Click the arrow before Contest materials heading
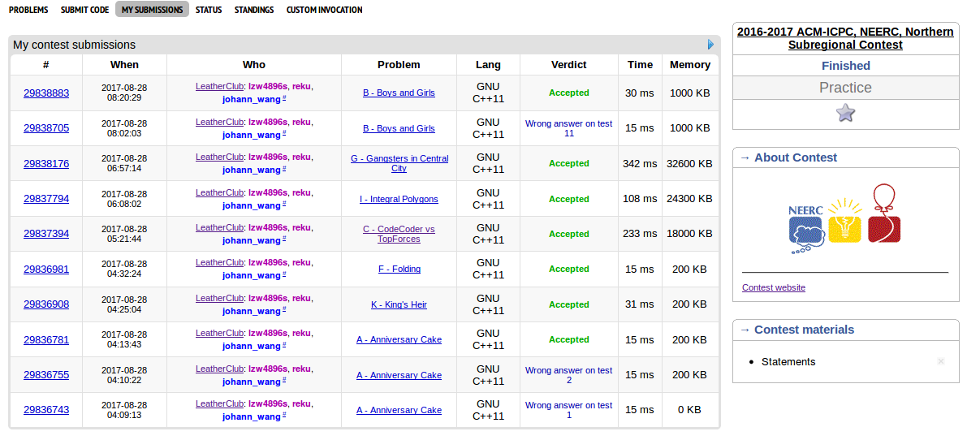The height and width of the screenshot is (440, 980). pyautogui.click(x=745, y=330)
